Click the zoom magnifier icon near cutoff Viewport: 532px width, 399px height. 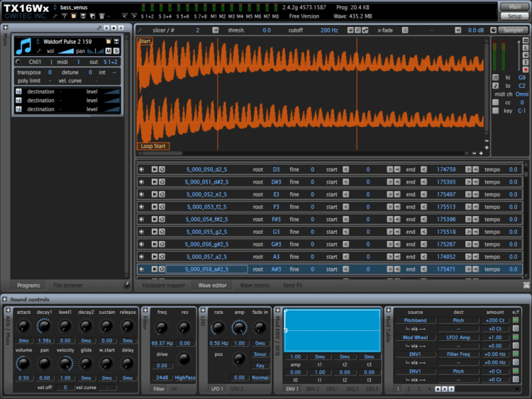click(358, 30)
